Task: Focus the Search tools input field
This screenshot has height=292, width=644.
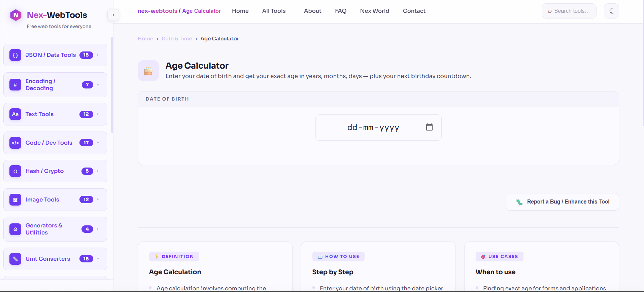Action: coord(569,11)
